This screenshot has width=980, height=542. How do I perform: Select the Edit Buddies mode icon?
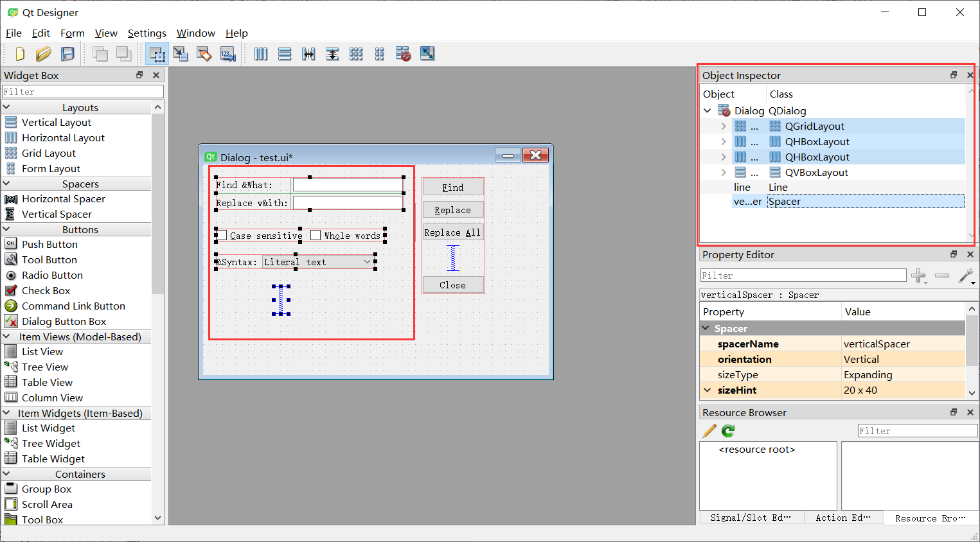pyautogui.click(x=204, y=54)
